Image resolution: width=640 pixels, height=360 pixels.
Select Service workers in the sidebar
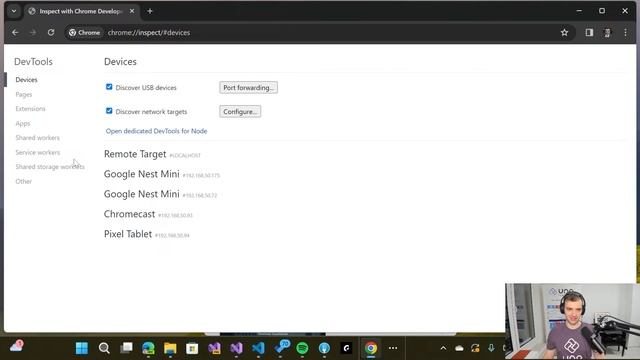click(x=38, y=152)
